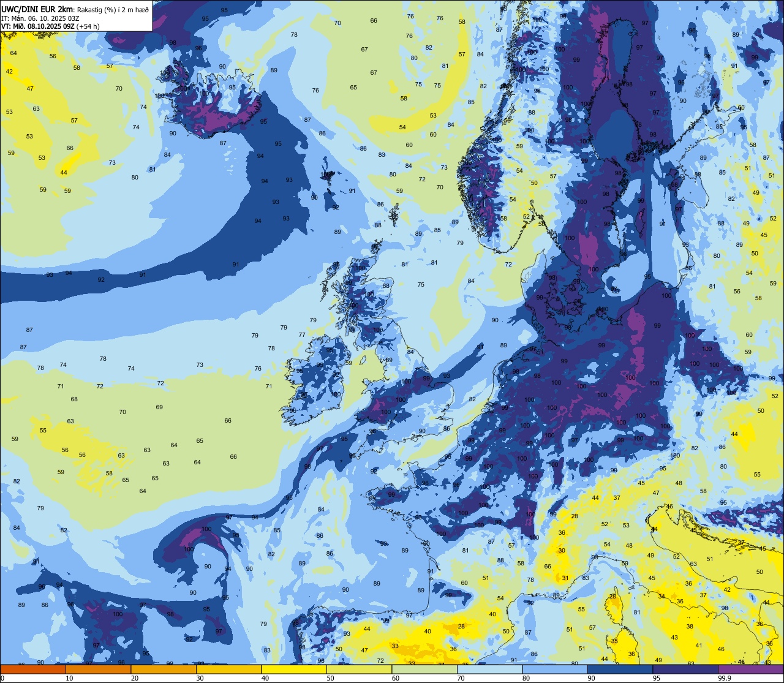Click the 'VT: Mið. 08.10.2025 09Z (+54 h)' line

pos(50,26)
